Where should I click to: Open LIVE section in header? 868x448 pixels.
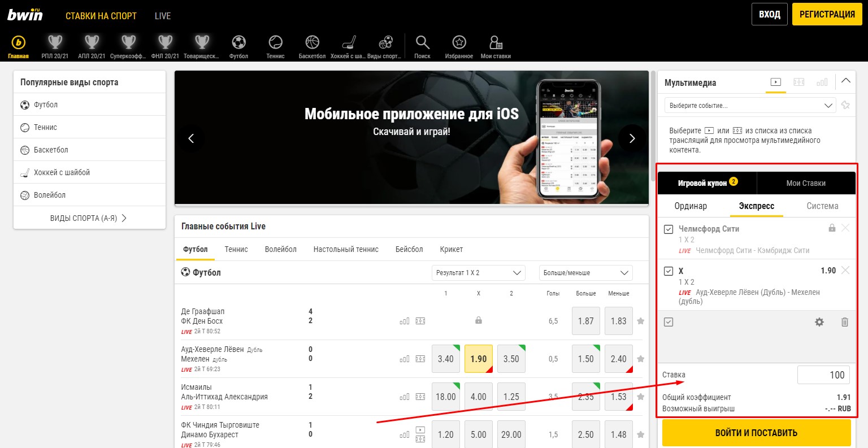click(163, 16)
